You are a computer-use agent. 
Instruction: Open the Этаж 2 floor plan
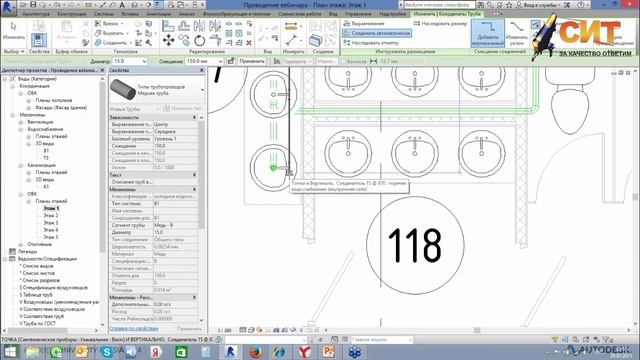tap(51, 216)
